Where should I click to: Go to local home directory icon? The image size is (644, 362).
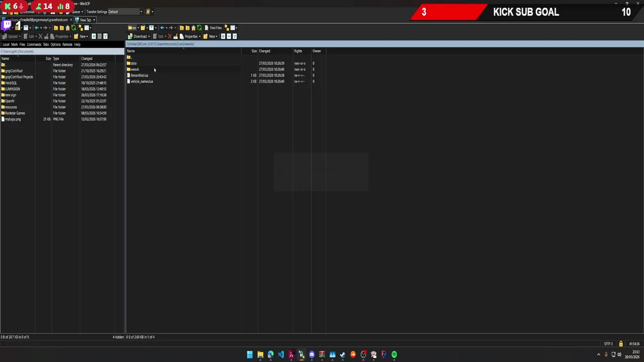tap(67, 28)
